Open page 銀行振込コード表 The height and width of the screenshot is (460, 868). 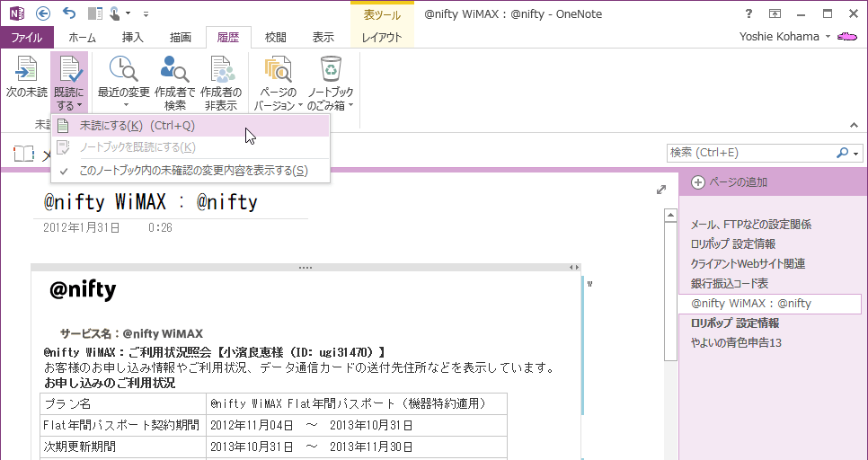click(x=729, y=283)
